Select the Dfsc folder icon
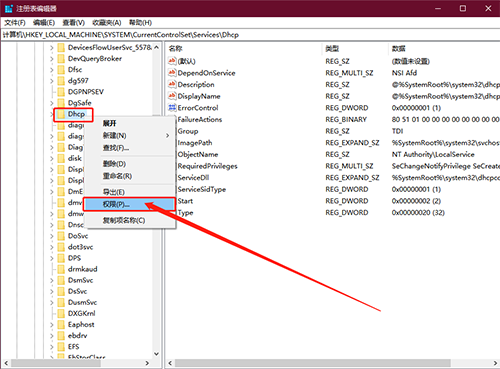This screenshot has width=500, height=369. (x=61, y=70)
